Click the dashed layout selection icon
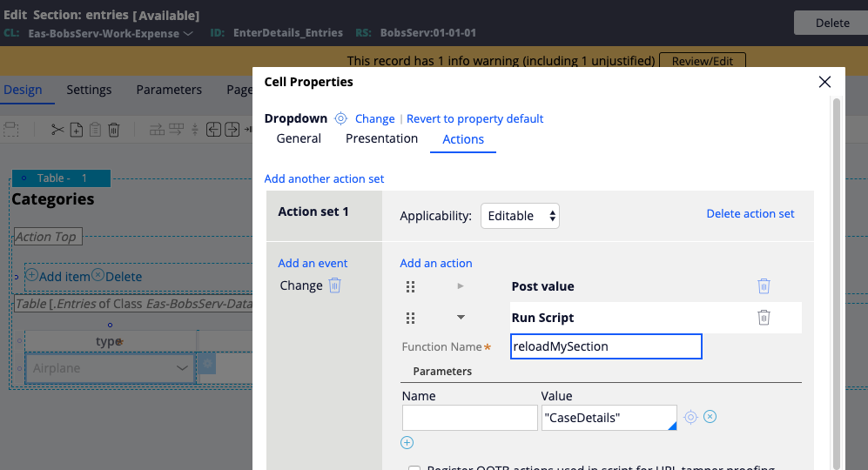The image size is (868, 470). tap(11, 130)
